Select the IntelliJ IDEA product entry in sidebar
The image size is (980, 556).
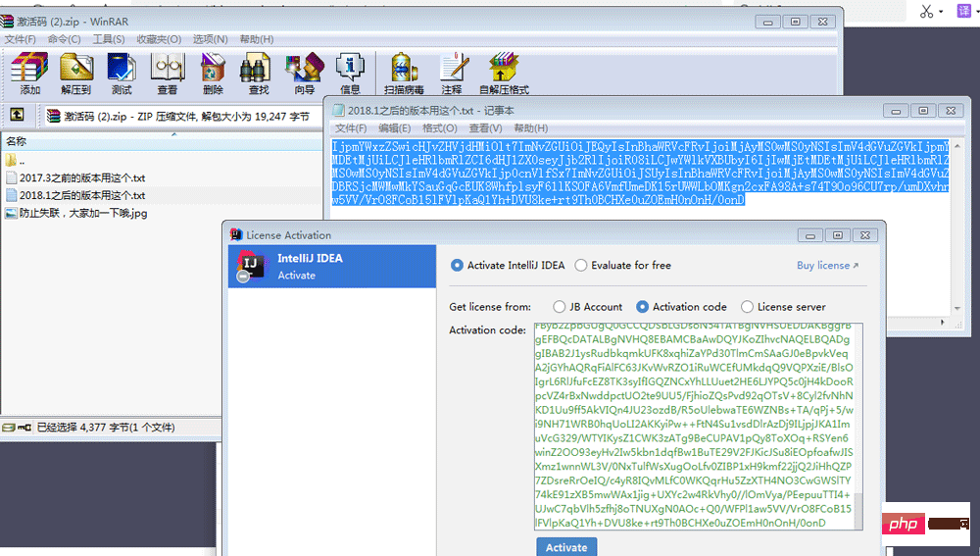332,267
